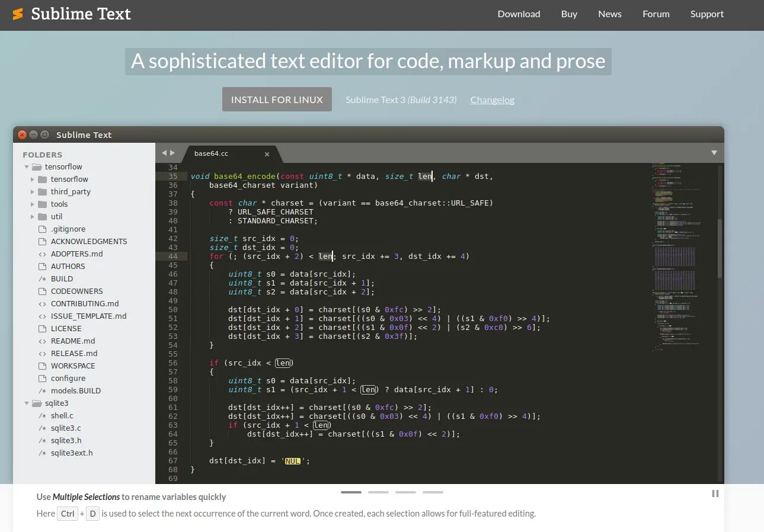Click the source icon next to BUILD
This screenshot has width=764, height=532.
[42, 279]
